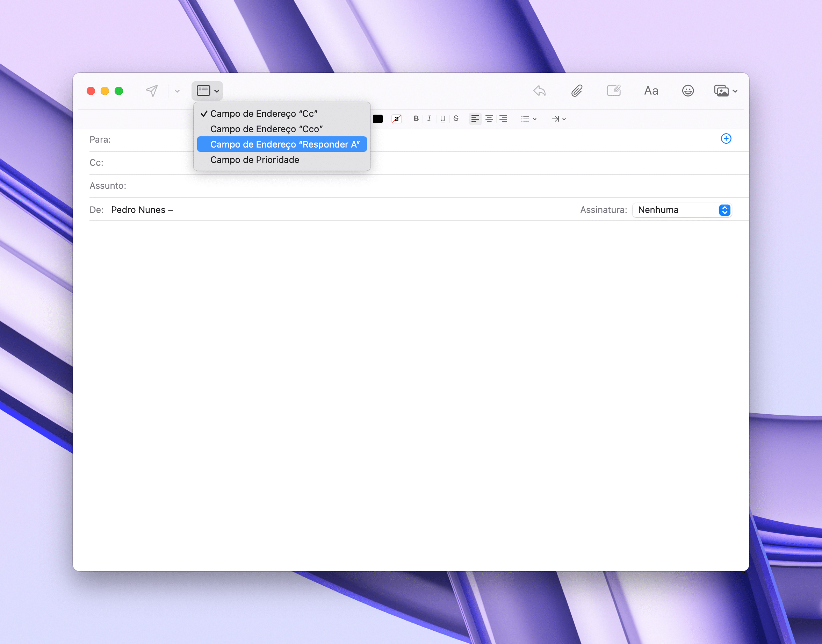The height and width of the screenshot is (644, 822).
Task: Align text to the right
Action: [x=503, y=119]
